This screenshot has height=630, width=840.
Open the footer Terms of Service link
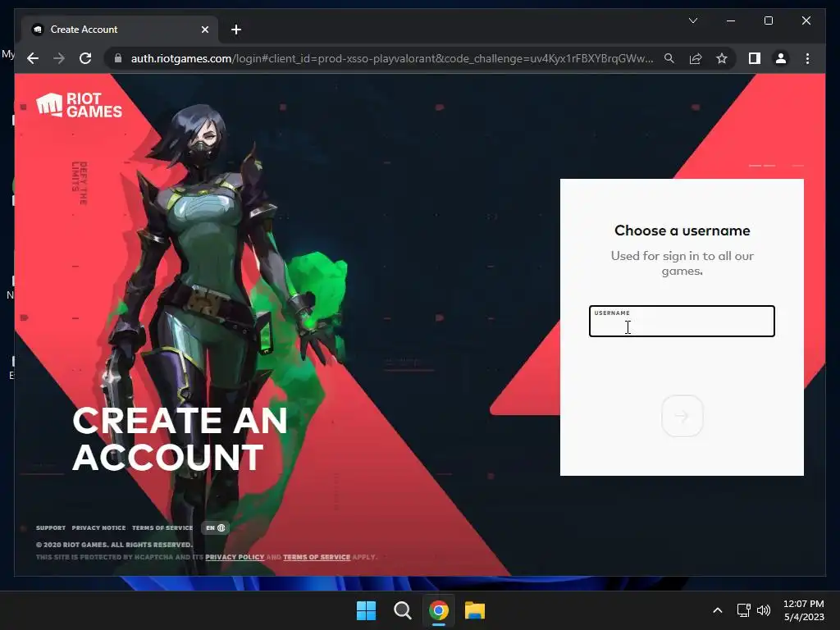162,527
